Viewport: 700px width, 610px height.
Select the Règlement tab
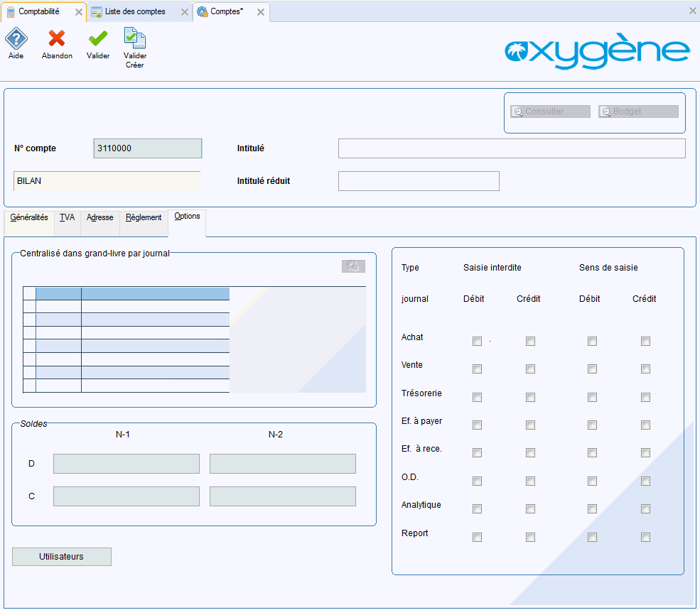144,218
